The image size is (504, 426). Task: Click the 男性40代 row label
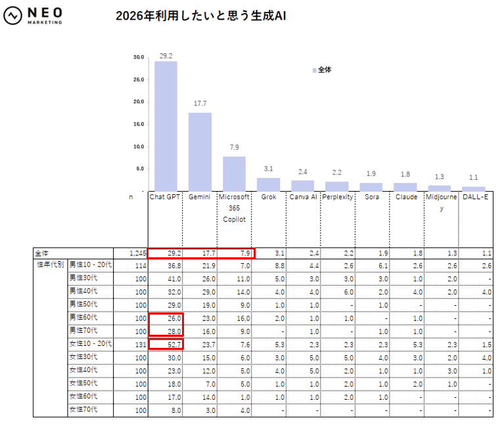point(83,291)
